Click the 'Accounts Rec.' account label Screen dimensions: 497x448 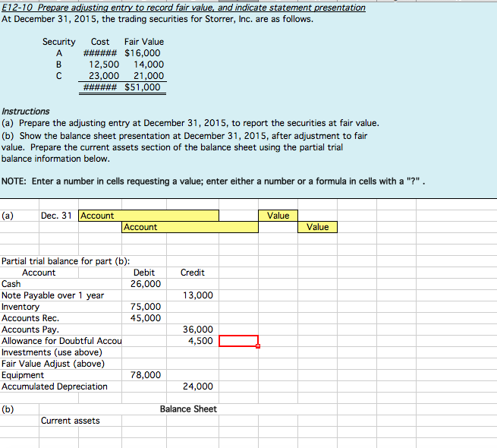[30, 318]
